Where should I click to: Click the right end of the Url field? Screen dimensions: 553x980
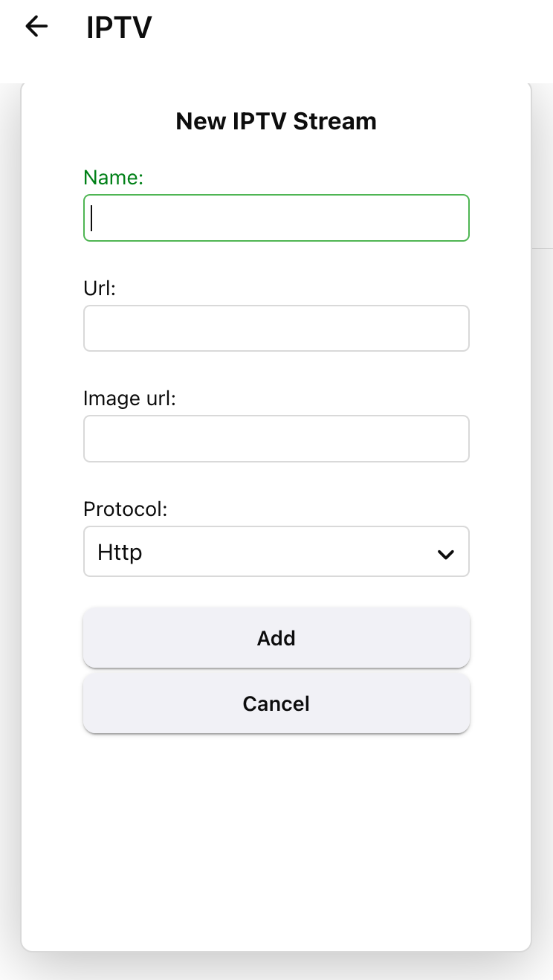click(453, 328)
